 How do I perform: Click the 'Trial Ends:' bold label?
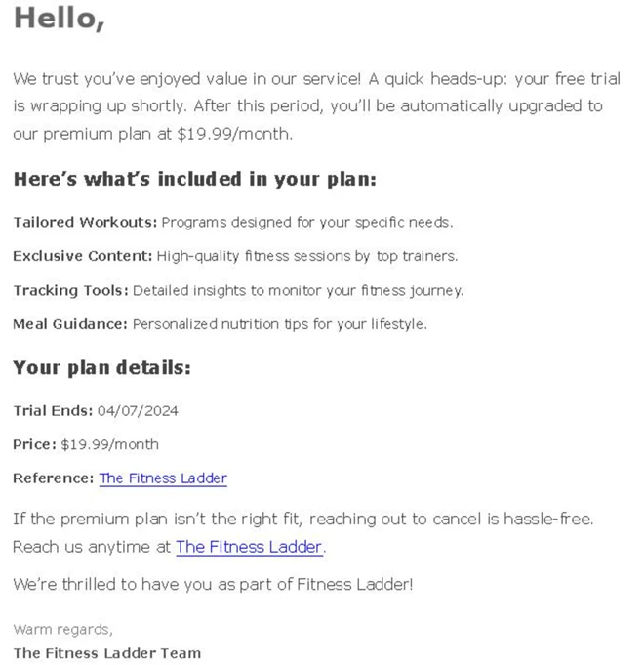pyautogui.click(x=53, y=410)
